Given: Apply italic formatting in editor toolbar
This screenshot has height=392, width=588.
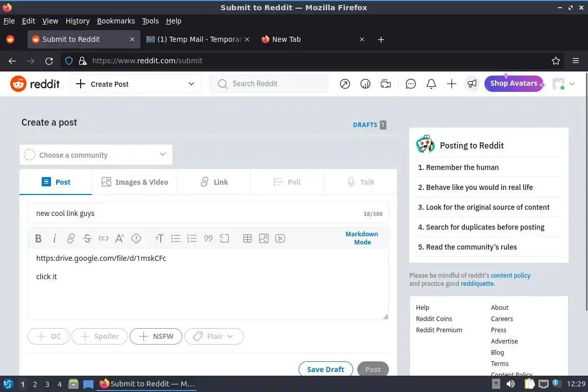Looking at the screenshot, I should 55,238.
